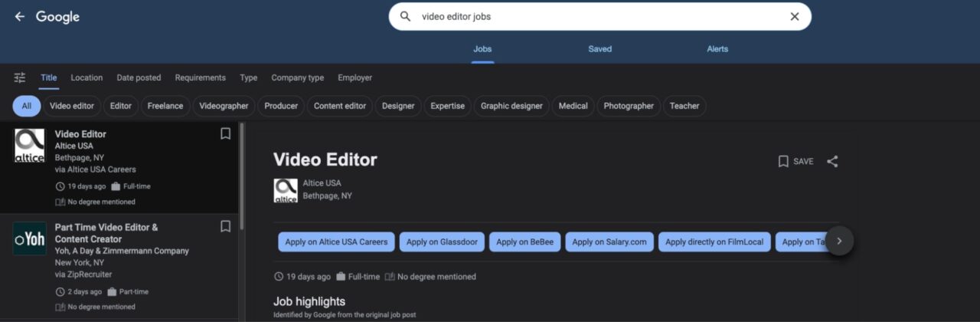Viewport: 980px width, 322px height.
Task: Select the Requirements filter category
Action: [201, 77]
